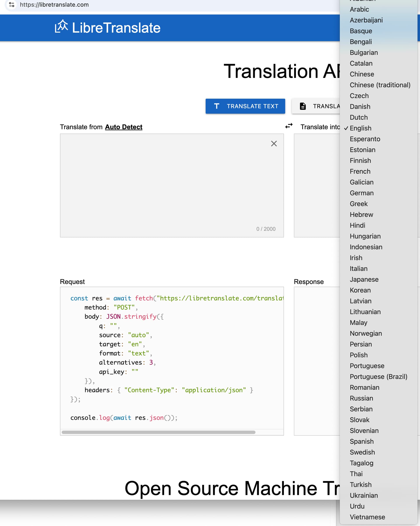Click the Translate Text button

tap(245, 106)
